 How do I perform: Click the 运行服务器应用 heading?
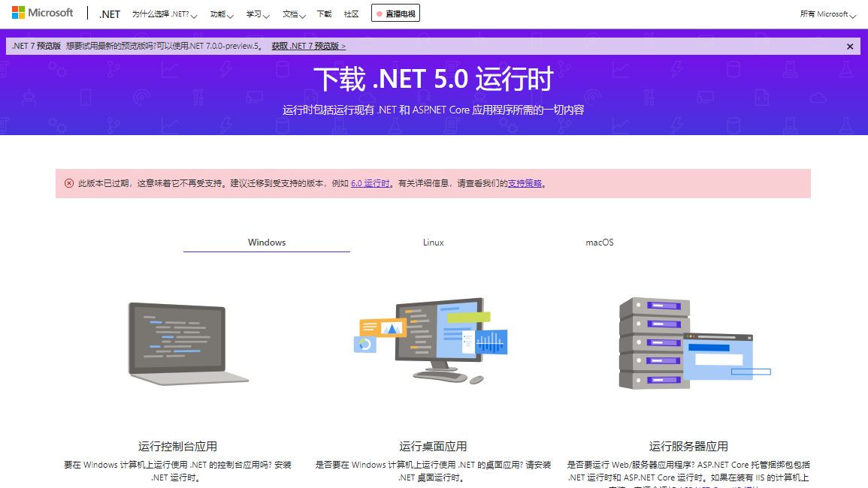(x=688, y=447)
